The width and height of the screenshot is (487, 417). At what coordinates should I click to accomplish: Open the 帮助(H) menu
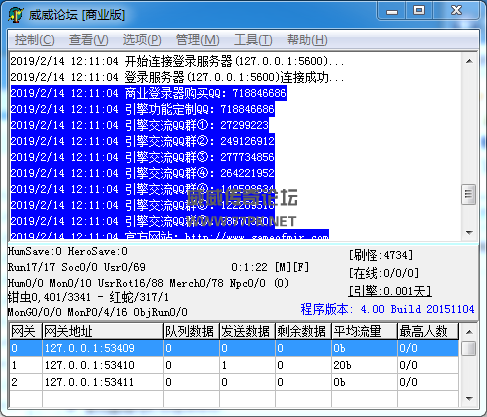coord(307,40)
